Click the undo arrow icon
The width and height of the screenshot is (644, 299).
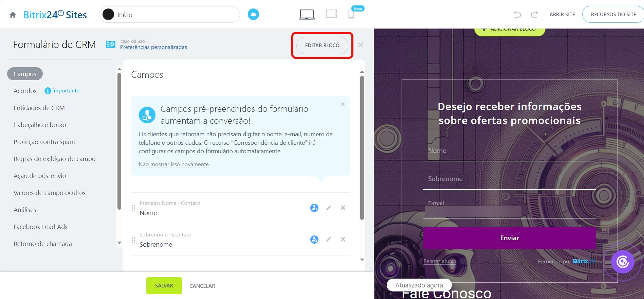tap(517, 15)
